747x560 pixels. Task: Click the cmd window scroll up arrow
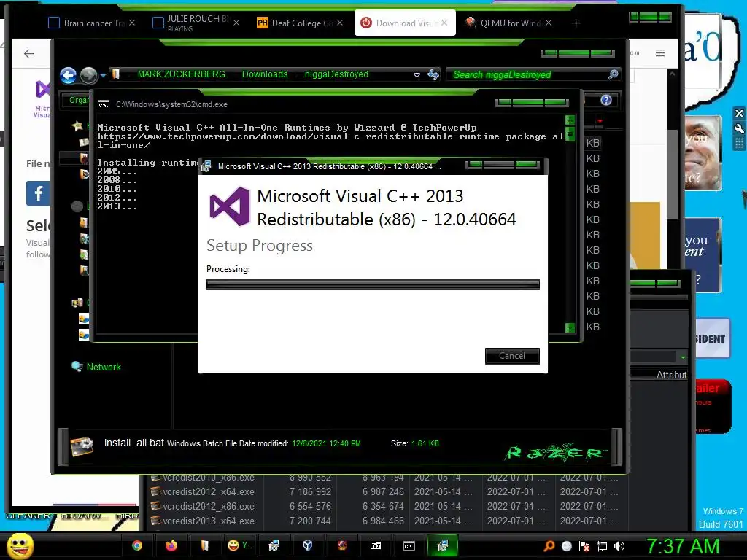tap(570, 120)
